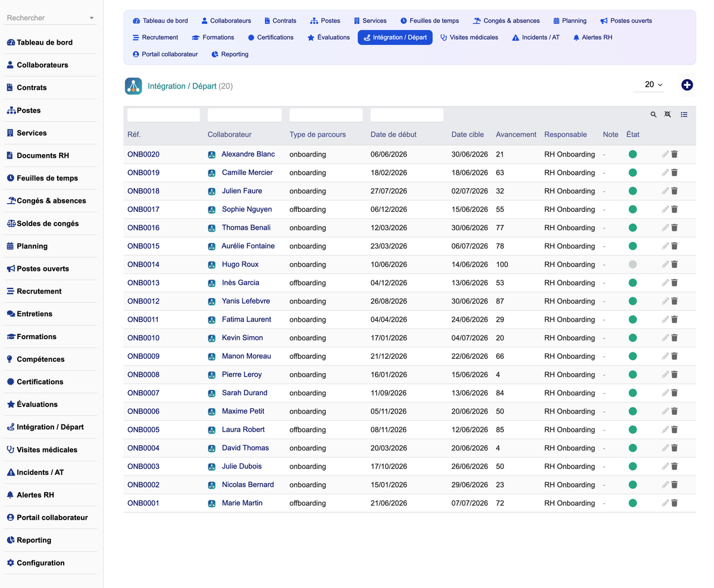This screenshot has height=588, width=714.
Task: Open Documents RH in the sidebar
Action: pos(43,155)
